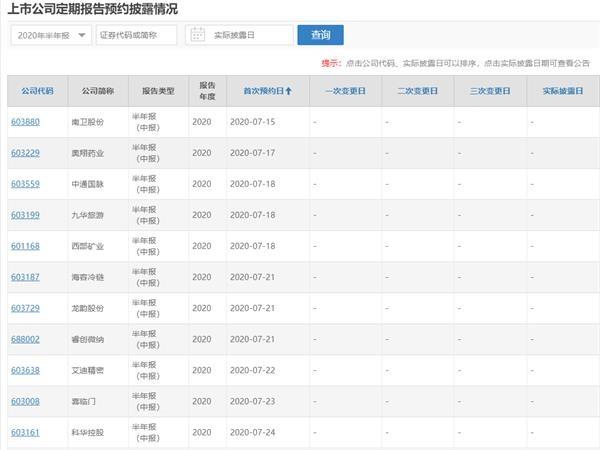
Task: Open company code 603229 link
Action: (25, 153)
